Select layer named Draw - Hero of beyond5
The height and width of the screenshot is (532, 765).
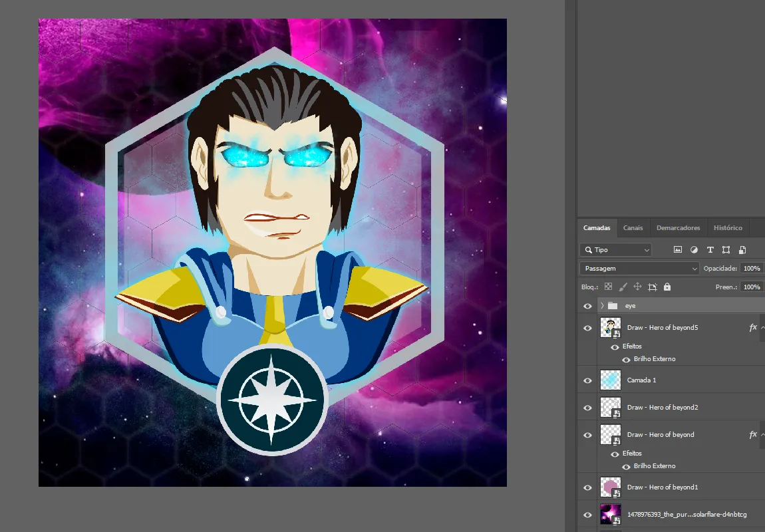point(663,328)
